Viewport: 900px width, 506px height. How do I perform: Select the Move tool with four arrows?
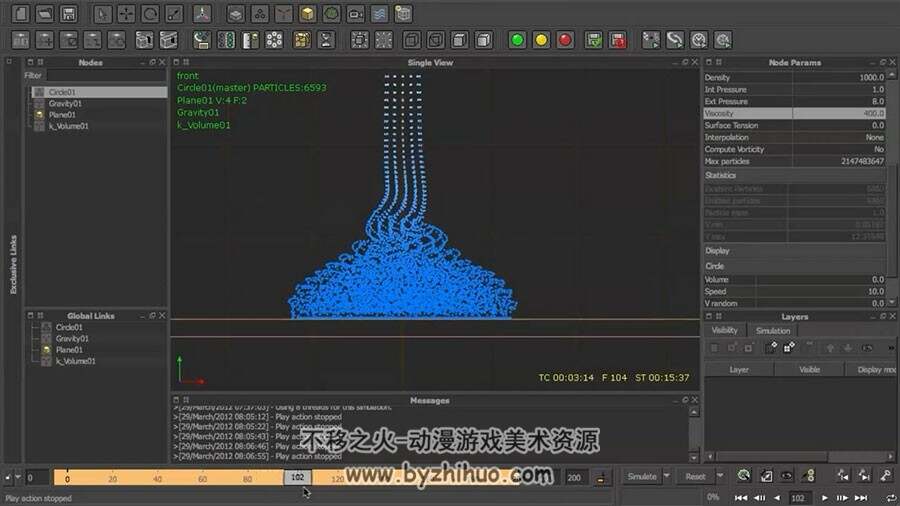(126, 13)
